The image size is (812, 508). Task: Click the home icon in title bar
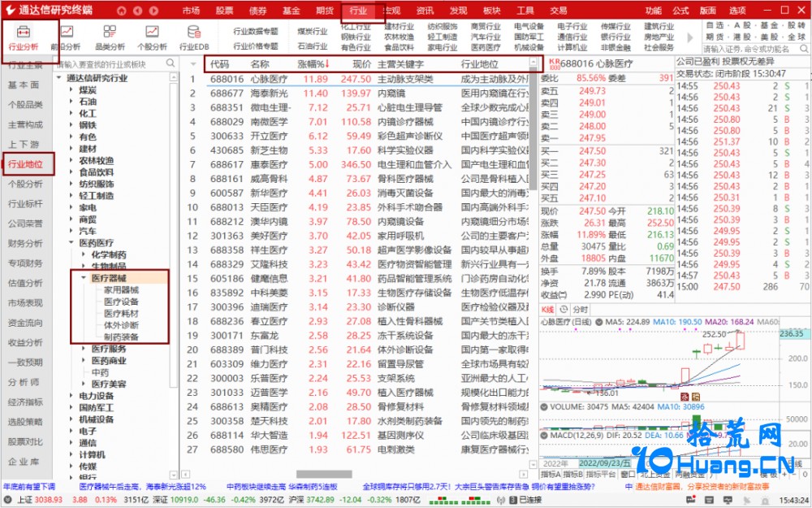tap(121, 11)
